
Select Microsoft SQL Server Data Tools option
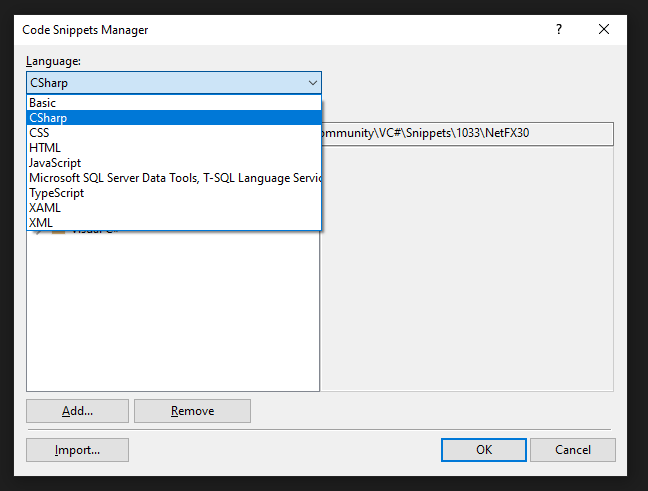click(174, 178)
